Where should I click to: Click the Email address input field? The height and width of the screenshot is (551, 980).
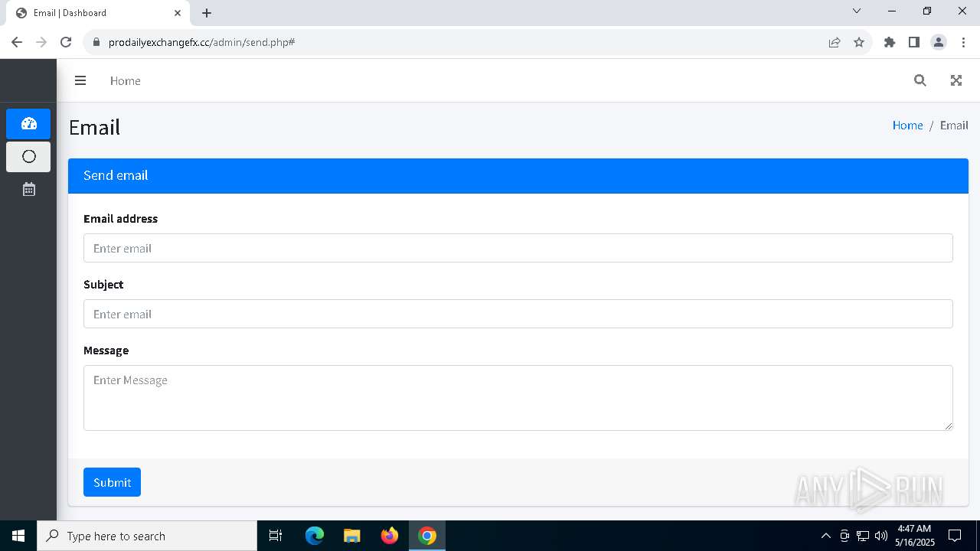click(518, 248)
